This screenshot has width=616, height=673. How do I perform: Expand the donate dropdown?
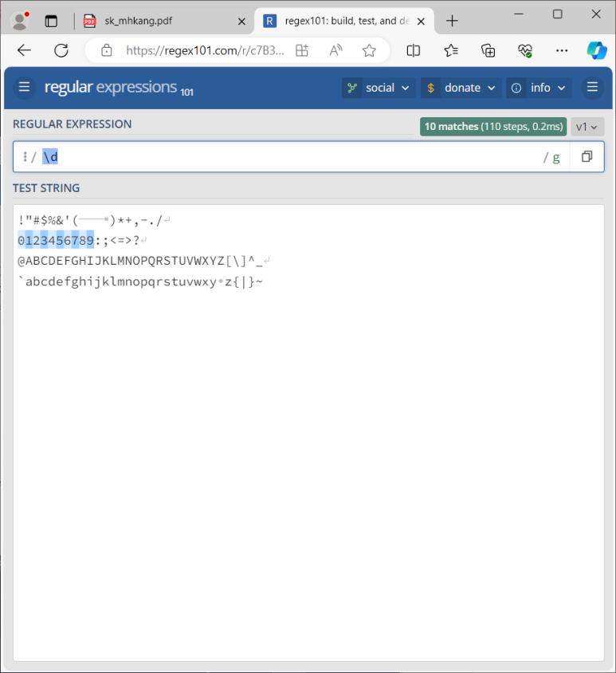coord(461,88)
